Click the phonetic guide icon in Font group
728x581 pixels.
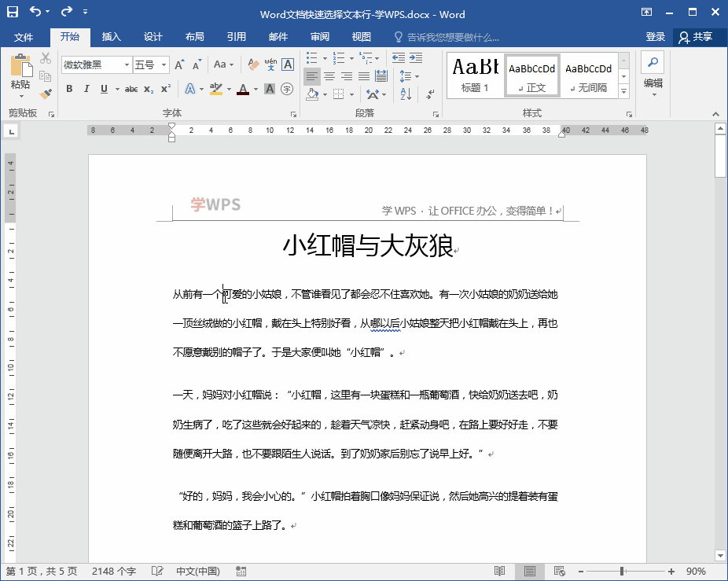[270, 63]
